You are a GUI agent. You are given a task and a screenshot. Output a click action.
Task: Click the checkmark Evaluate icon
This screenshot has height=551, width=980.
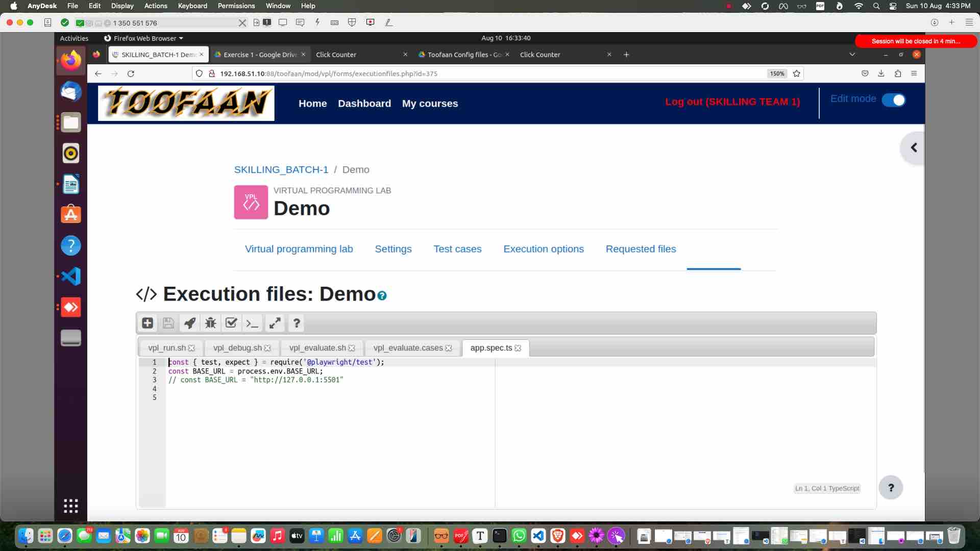coord(231,323)
